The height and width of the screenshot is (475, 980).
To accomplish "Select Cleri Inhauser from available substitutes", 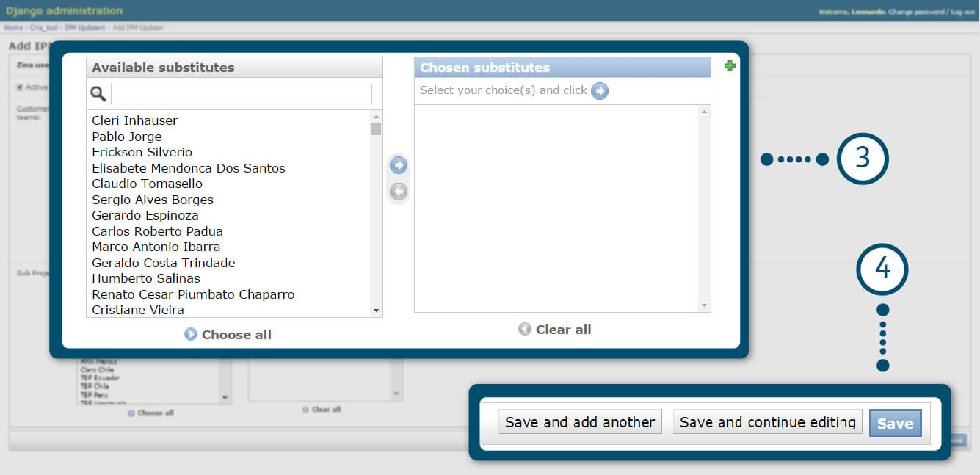I will (x=134, y=120).
